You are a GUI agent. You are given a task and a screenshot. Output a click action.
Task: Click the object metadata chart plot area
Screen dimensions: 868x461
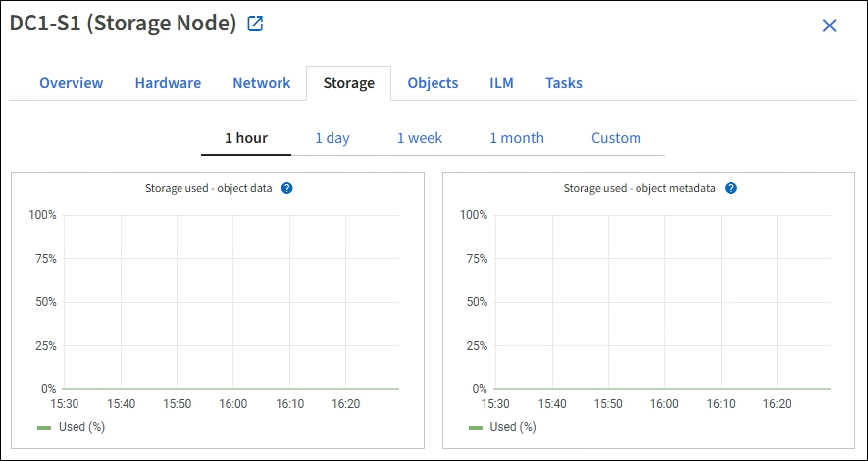point(663,302)
